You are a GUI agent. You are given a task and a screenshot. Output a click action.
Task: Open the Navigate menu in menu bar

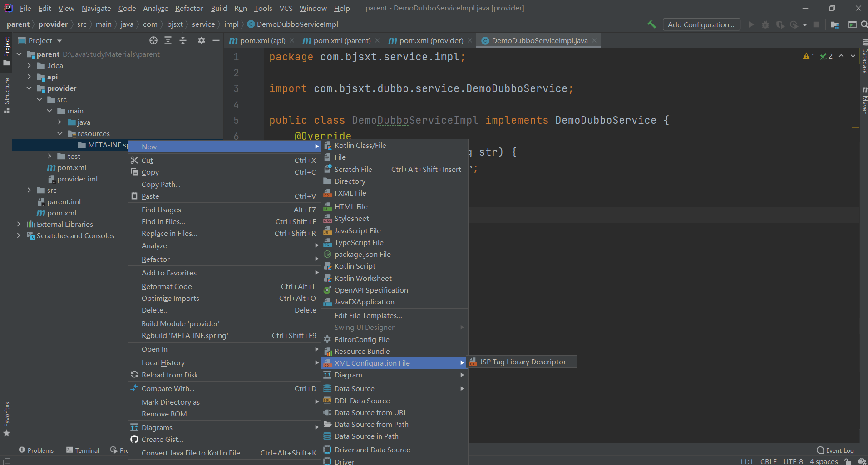point(96,8)
